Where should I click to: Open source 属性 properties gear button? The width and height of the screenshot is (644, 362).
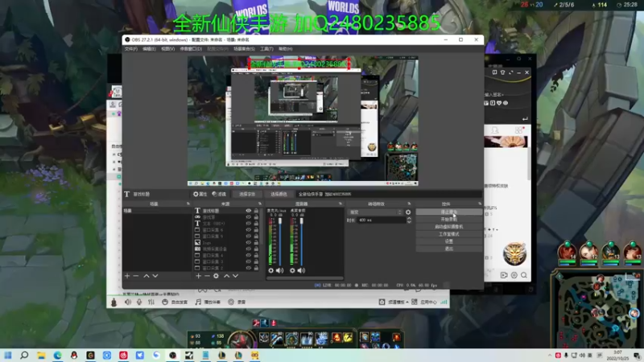pyautogui.click(x=200, y=194)
